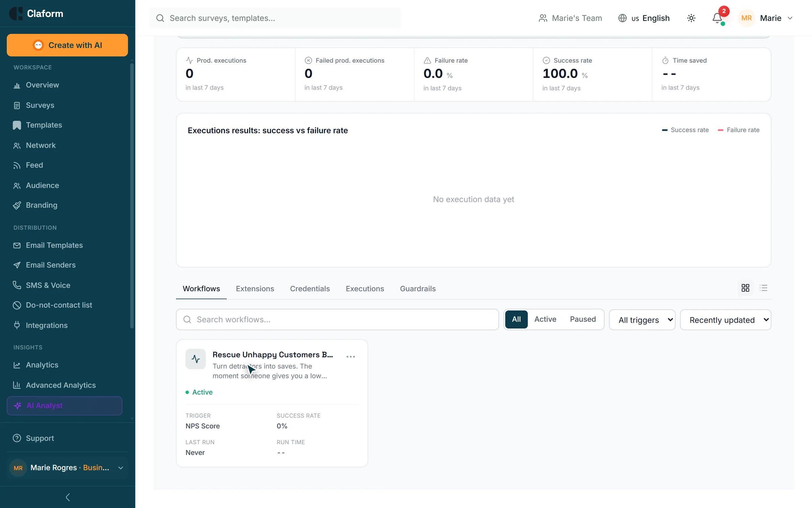Image resolution: width=812 pixels, height=508 pixels.
Task: Open Branding settings
Action: coord(64,205)
